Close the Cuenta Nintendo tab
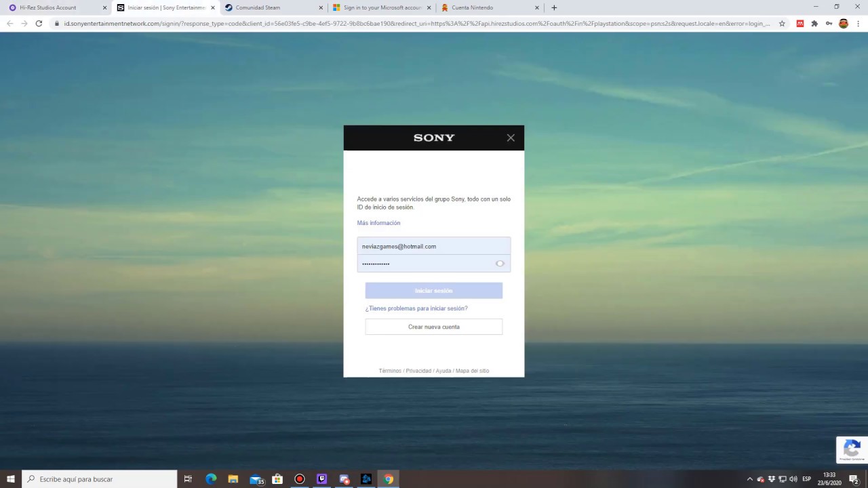Screen dimensions: 868x488 tap(537, 7)
